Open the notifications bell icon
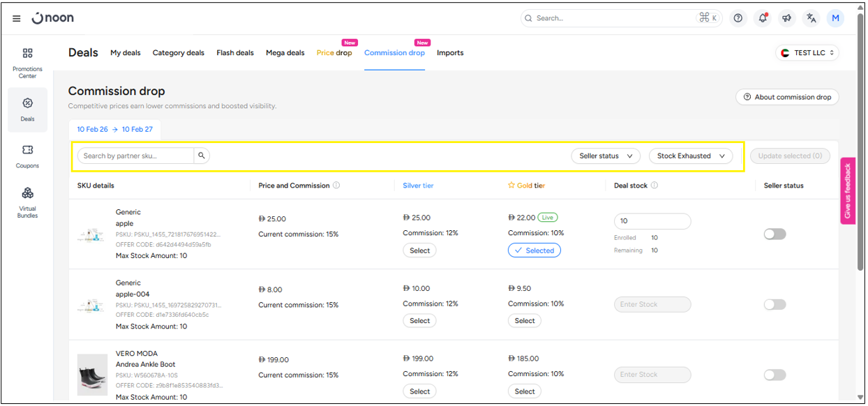Viewport: 868px width, 406px height. 763,18
